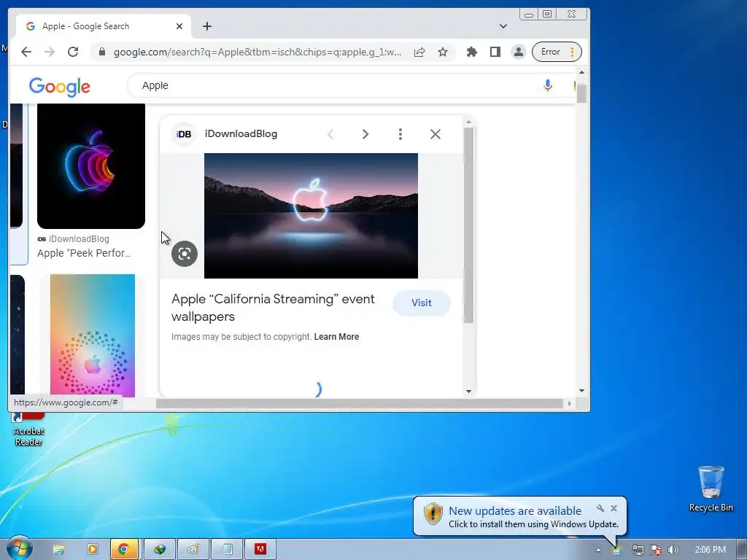This screenshot has height=560, width=747.
Task: Toggle the Chrome side panel
Action: click(x=495, y=52)
